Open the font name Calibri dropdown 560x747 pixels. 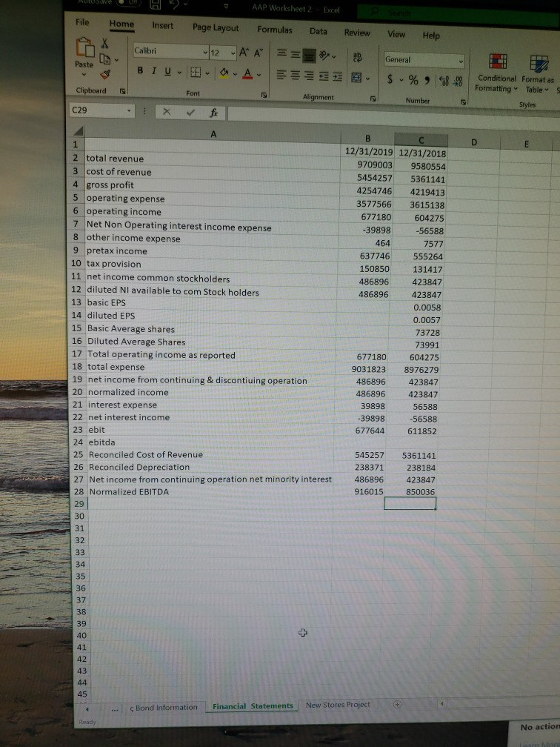pyautogui.click(x=205, y=51)
